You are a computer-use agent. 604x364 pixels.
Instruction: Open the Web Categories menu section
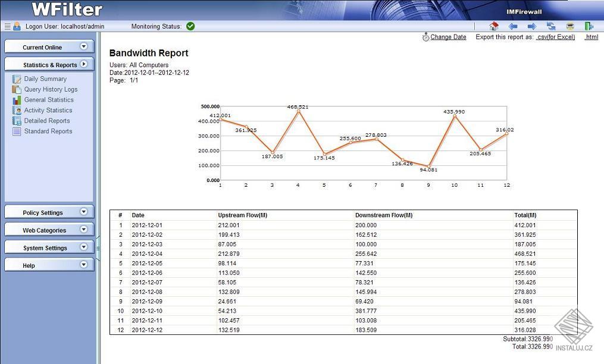(x=49, y=230)
